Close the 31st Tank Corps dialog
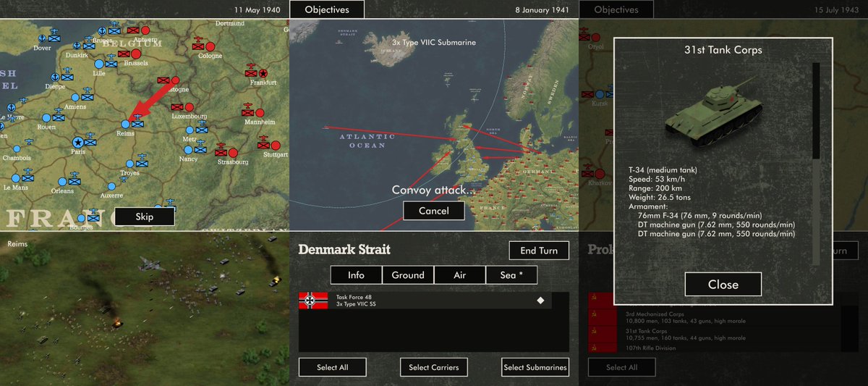The height and width of the screenshot is (386, 868). click(x=723, y=285)
